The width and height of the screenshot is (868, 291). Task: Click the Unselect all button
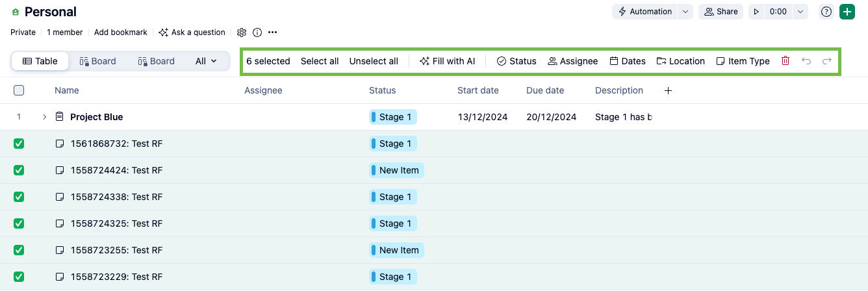pos(374,61)
